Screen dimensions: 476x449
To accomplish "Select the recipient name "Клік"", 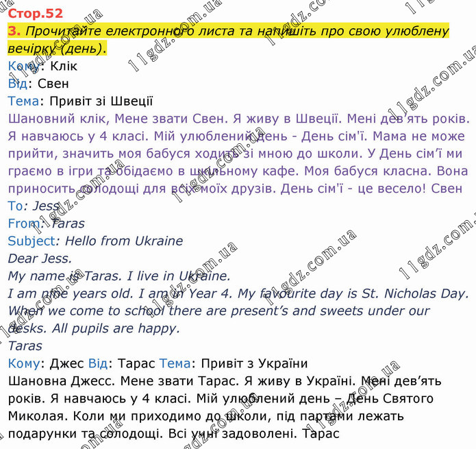I will click(64, 66).
